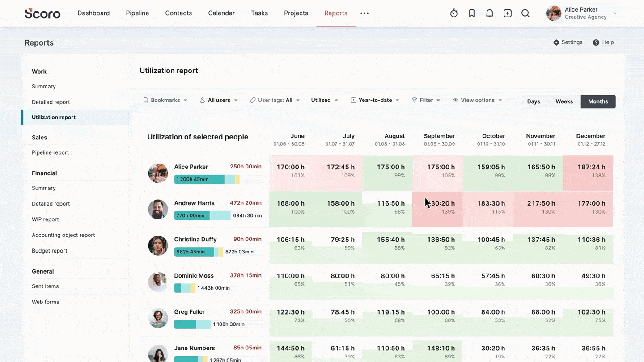Open the All users dropdown
This screenshot has height=362, width=644.
coord(219,100)
